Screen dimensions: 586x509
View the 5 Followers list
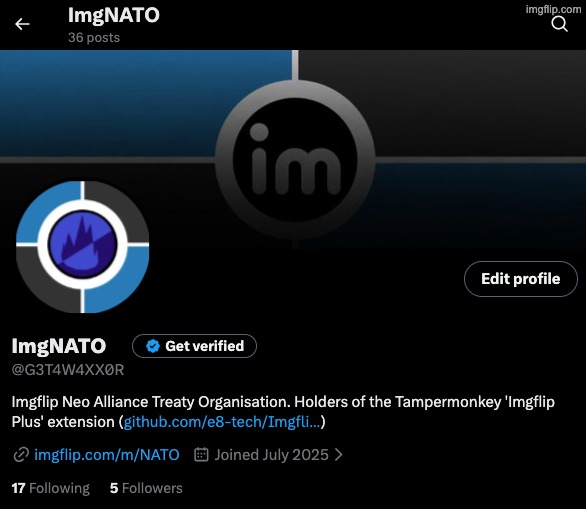146,488
